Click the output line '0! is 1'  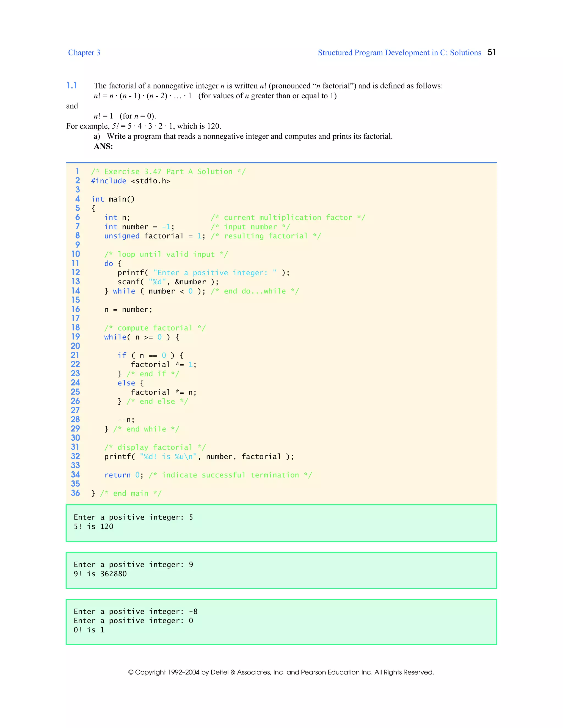[89, 630]
